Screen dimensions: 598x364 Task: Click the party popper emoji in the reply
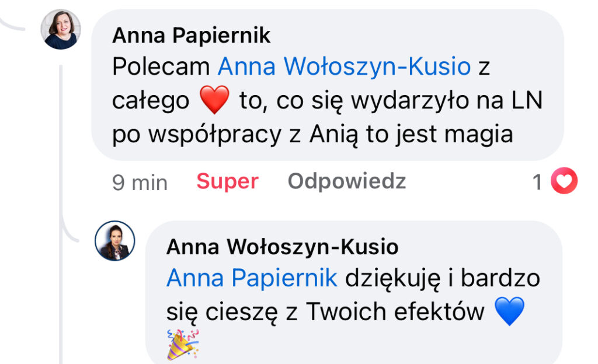pyautogui.click(x=183, y=344)
